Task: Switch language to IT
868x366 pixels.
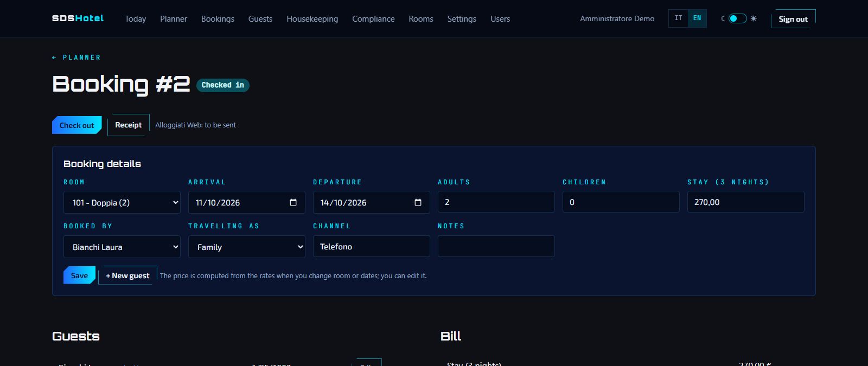Action: click(678, 18)
